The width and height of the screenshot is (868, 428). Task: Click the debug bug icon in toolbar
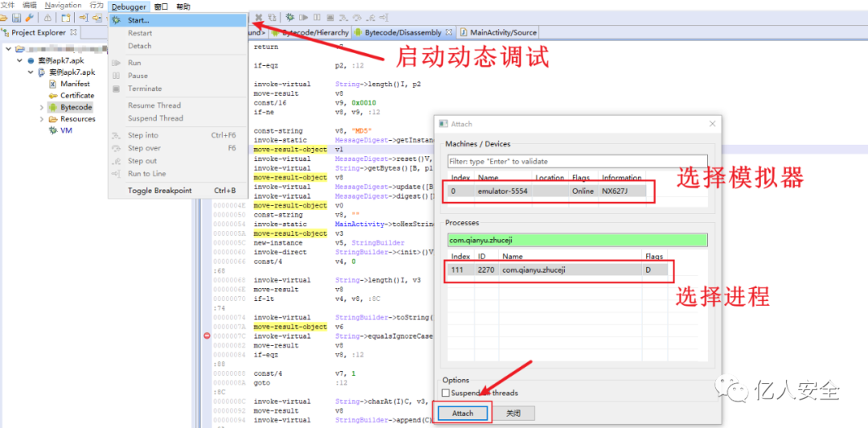point(289,17)
